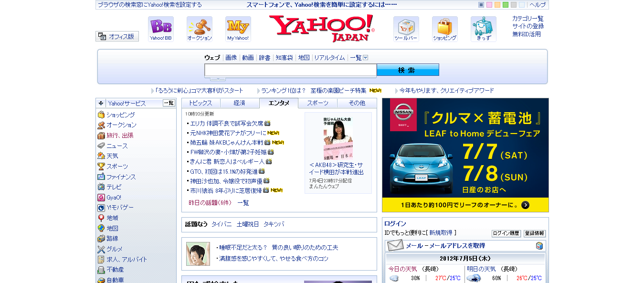Open the suggestion handle under the search box

pos(218,79)
